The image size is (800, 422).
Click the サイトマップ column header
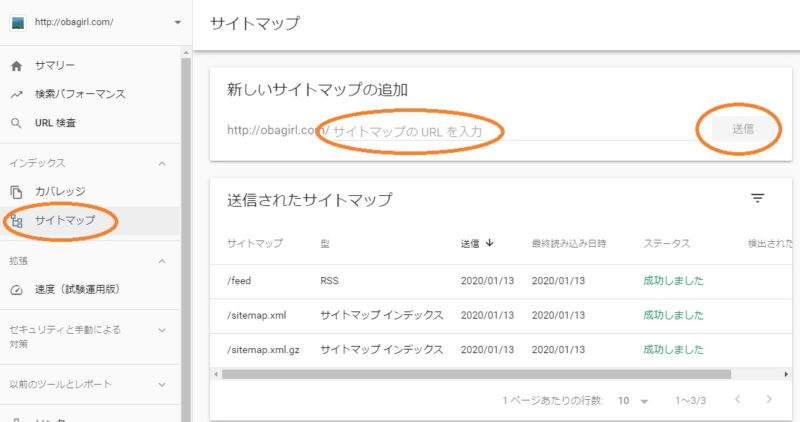pyautogui.click(x=255, y=243)
